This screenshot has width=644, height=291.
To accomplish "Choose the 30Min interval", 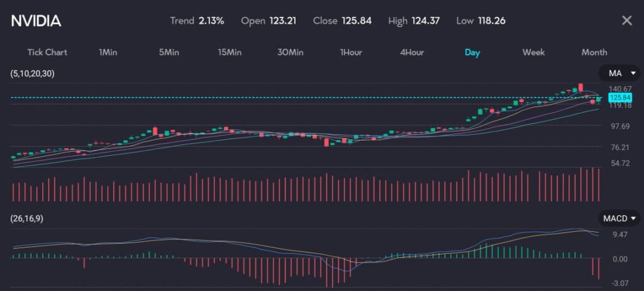I will pyautogui.click(x=290, y=52).
